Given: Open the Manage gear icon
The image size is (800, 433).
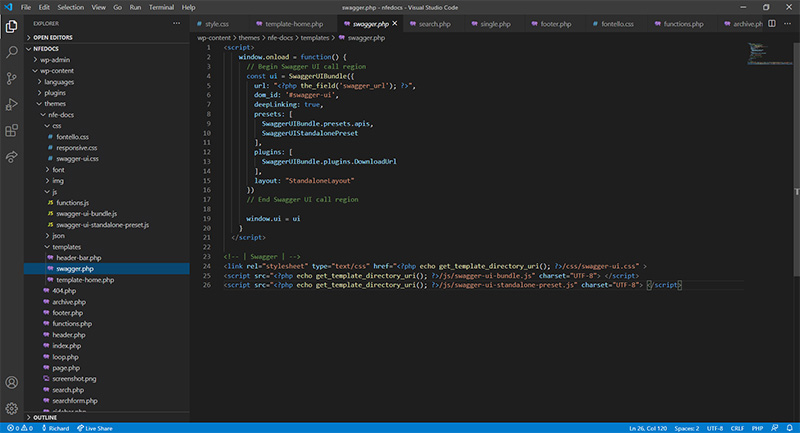Looking at the screenshot, I should [11, 408].
